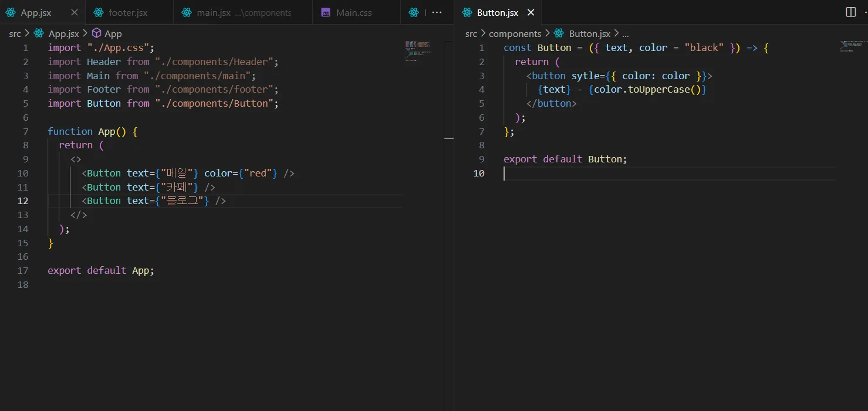The image size is (868, 411).
Task: Click "function App()" declaration
Action: (87, 131)
